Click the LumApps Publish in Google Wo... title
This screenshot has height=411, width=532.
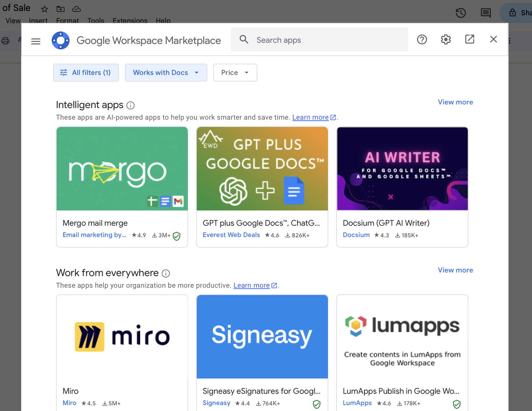[401, 391]
